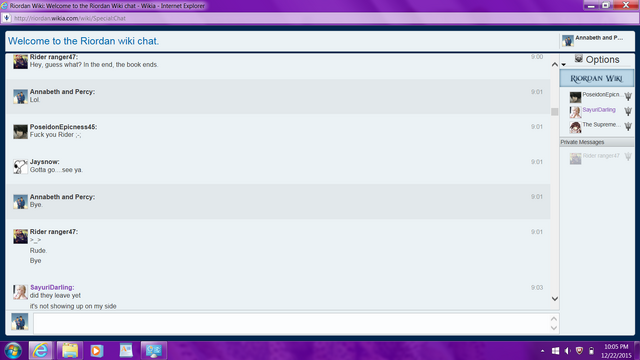Click The Supreme's trident badge icon
Image resolution: width=640 pixels, height=360 pixels.
628,126
